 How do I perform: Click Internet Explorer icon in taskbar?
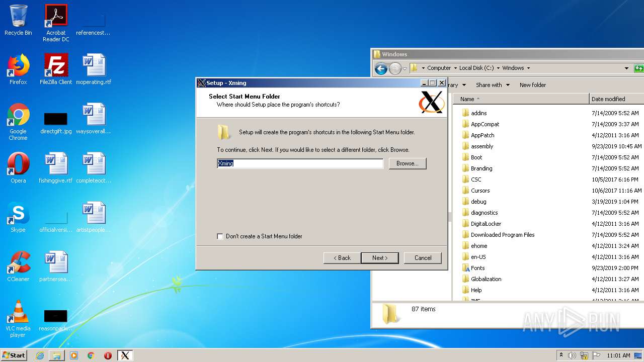40,355
